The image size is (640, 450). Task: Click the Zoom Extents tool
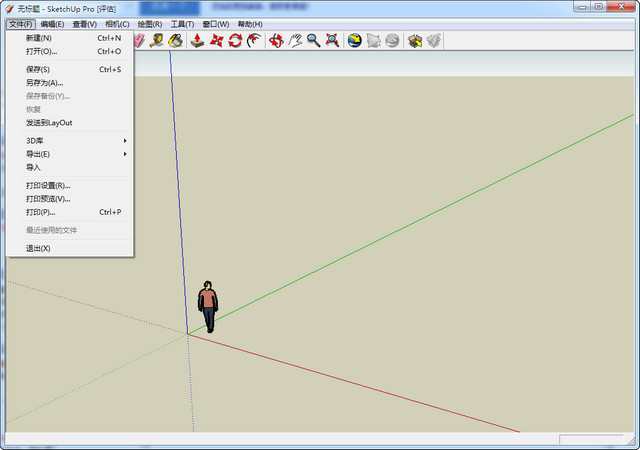pos(331,41)
